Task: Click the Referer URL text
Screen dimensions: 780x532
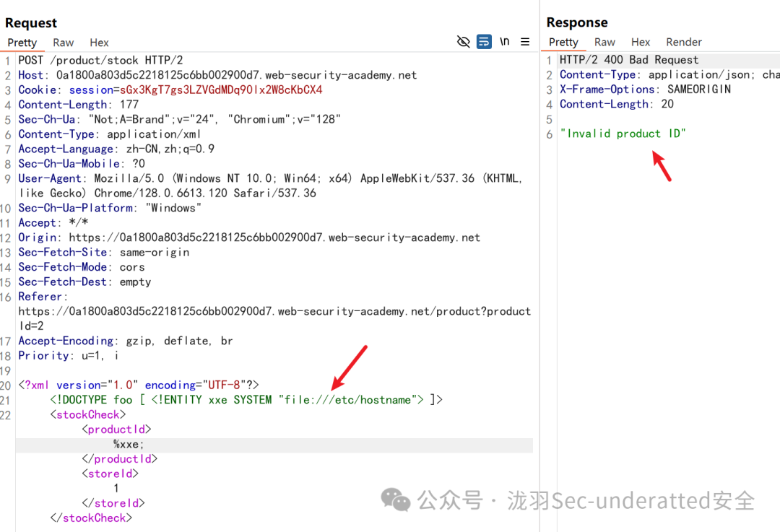Action: pyautogui.click(x=274, y=319)
